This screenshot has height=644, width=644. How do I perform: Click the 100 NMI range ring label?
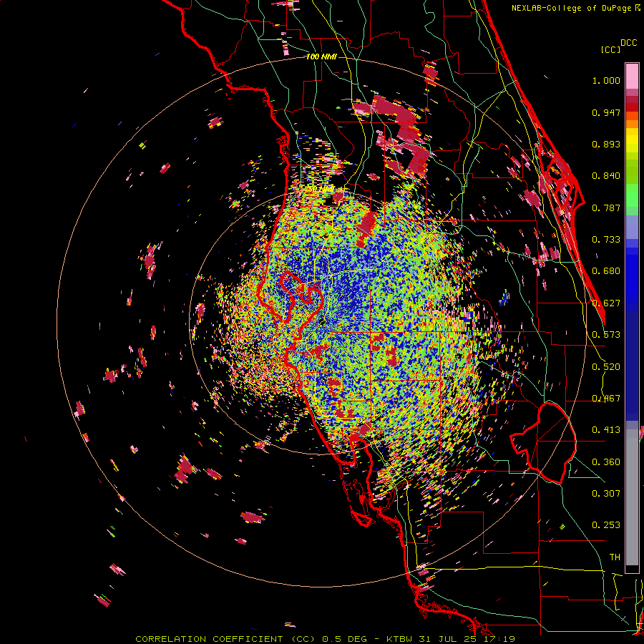tap(321, 57)
